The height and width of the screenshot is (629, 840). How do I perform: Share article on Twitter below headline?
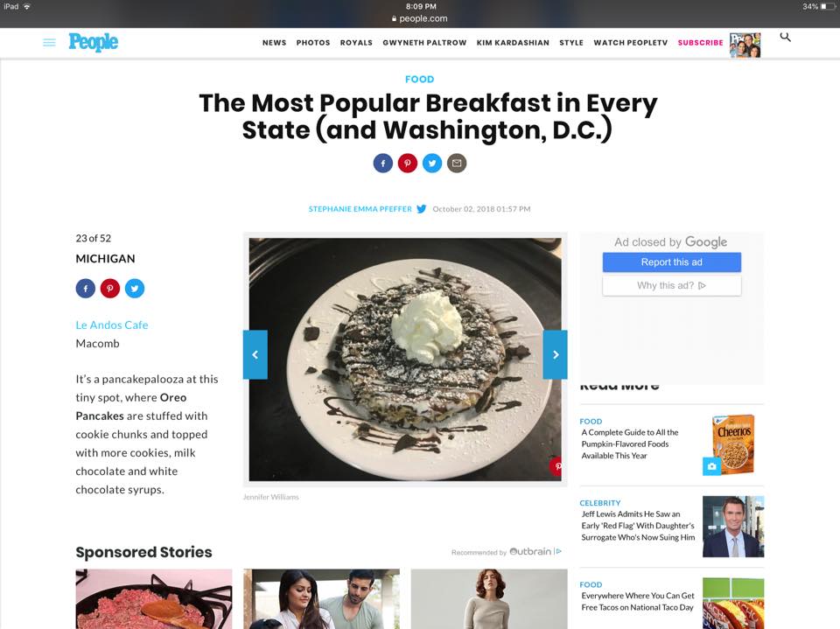point(432,163)
